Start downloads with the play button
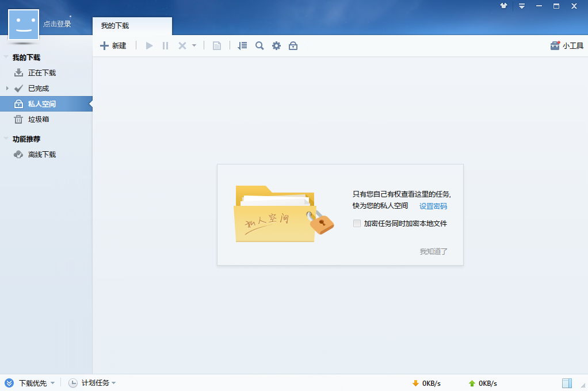The height and width of the screenshot is (391, 588). click(x=149, y=45)
